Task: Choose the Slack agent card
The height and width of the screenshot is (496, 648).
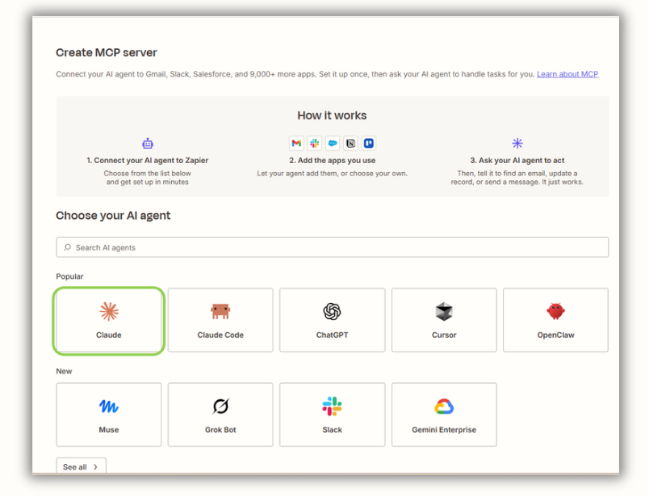Action: 332,415
